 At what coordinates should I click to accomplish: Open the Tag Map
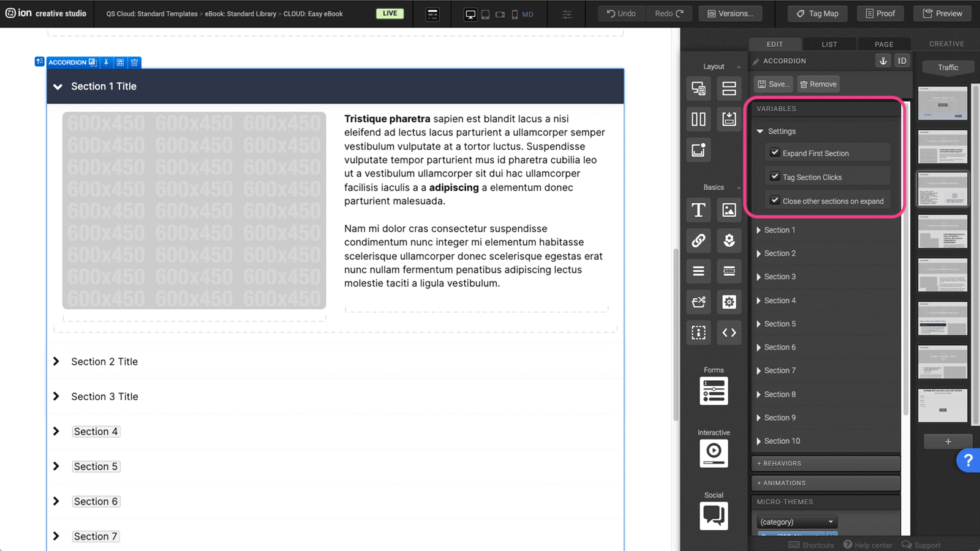click(x=818, y=13)
